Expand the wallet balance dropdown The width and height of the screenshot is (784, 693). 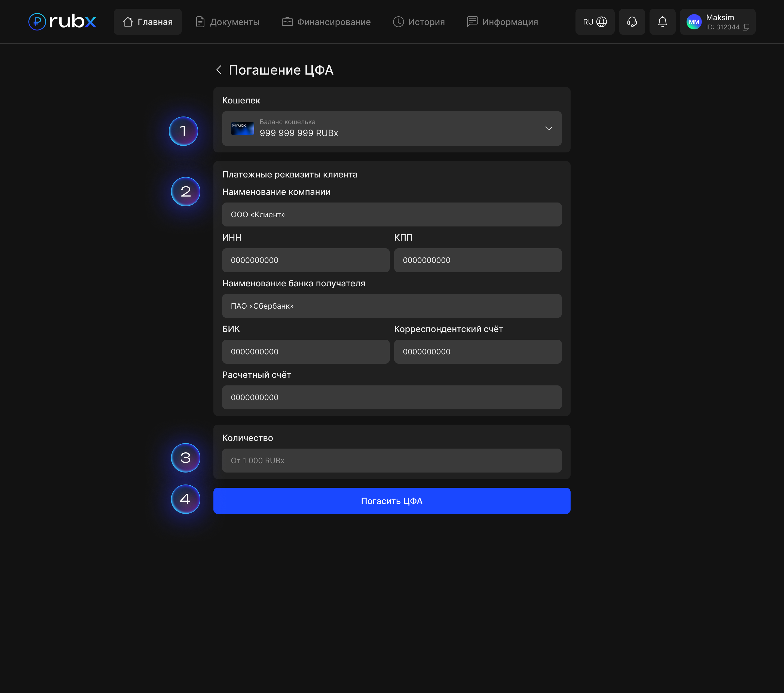click(x=549, y=128)
